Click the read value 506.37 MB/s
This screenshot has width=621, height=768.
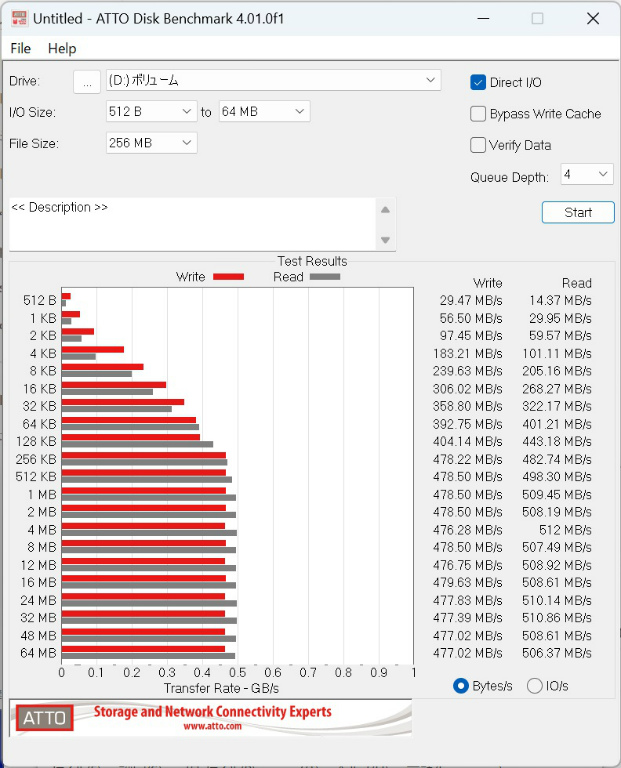557,653
